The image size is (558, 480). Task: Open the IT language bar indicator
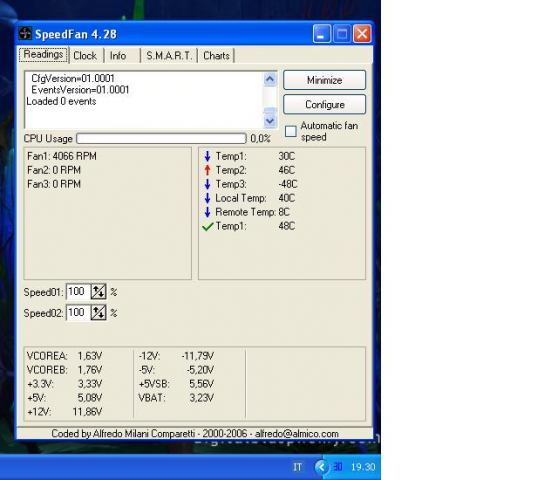[297, 467]
